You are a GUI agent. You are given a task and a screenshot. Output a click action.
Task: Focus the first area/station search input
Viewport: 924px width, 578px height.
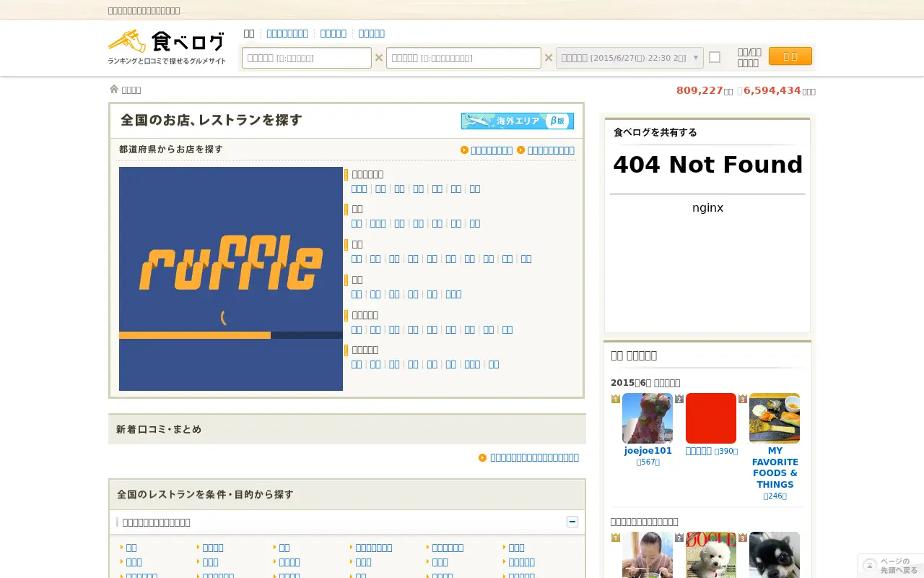pos(307,58)
